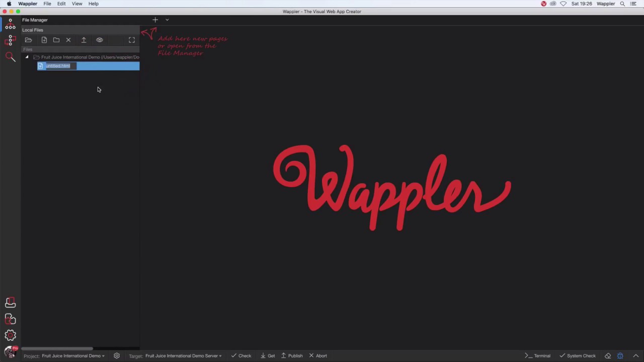Open Notification Center list icon
Screen dimensions: 644x362
[x=633, y=4]
